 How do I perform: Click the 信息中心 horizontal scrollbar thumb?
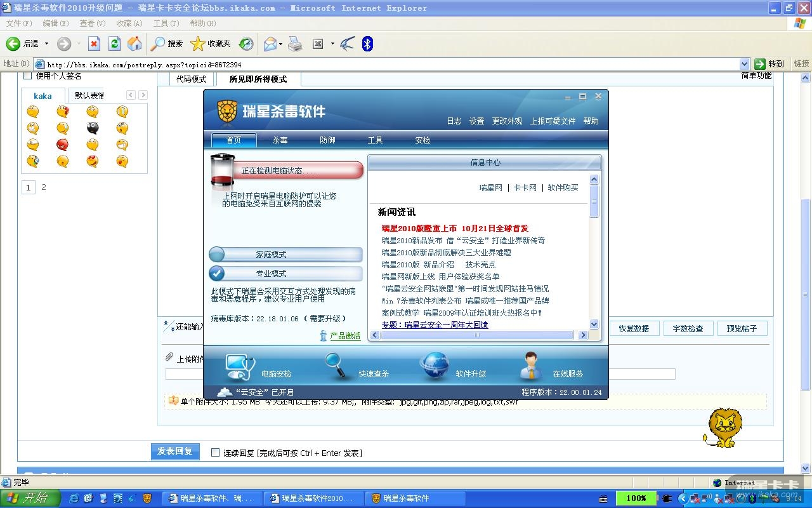(477, 335)
